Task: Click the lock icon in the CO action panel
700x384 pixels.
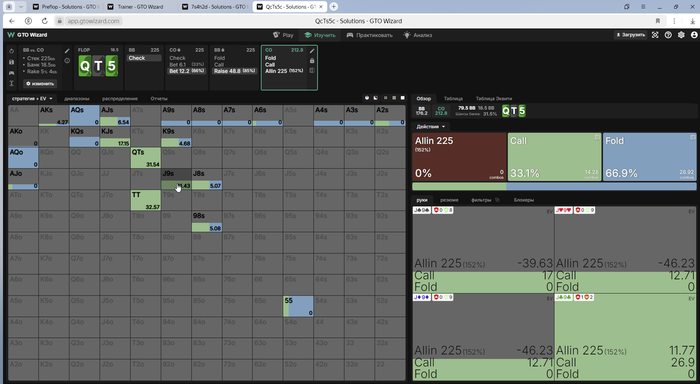Action: pos(312,61)
